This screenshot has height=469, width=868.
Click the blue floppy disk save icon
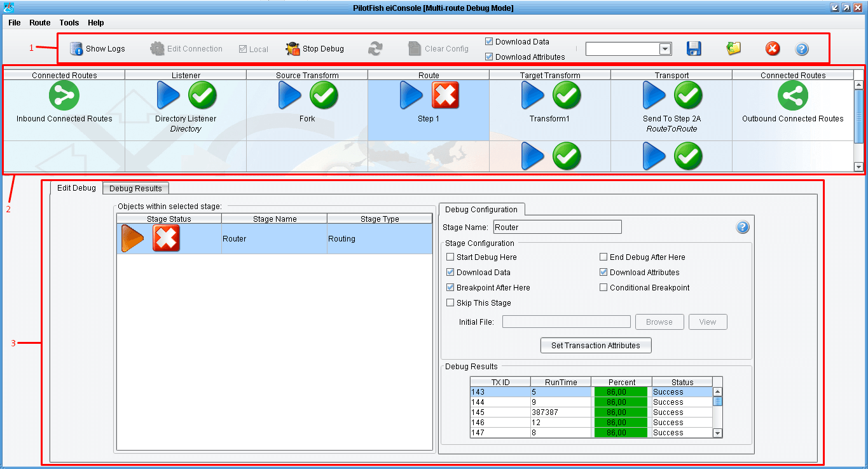[694, 49]
